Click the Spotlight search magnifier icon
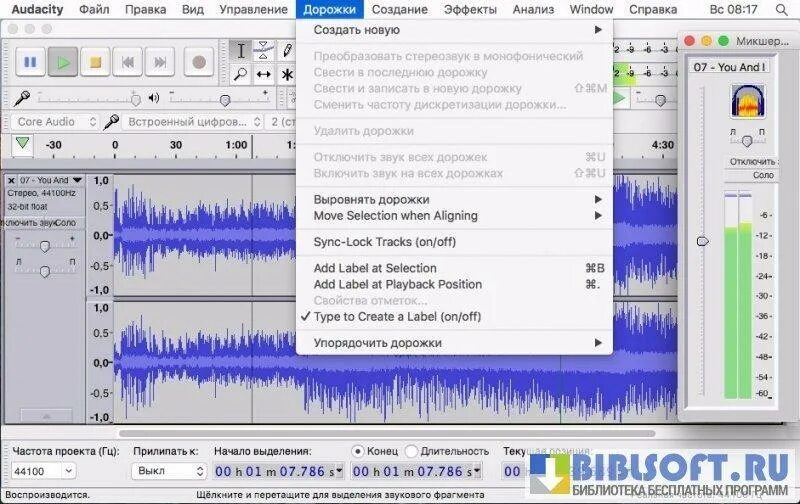800x504 pixels. click(781, 9)
